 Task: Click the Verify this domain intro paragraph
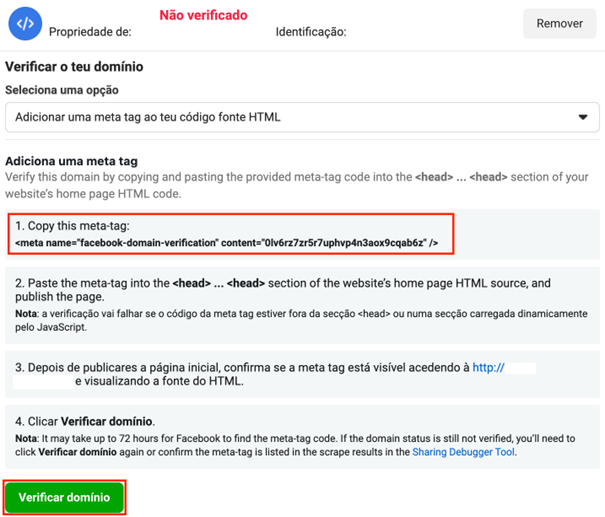(x=300, y=185)
